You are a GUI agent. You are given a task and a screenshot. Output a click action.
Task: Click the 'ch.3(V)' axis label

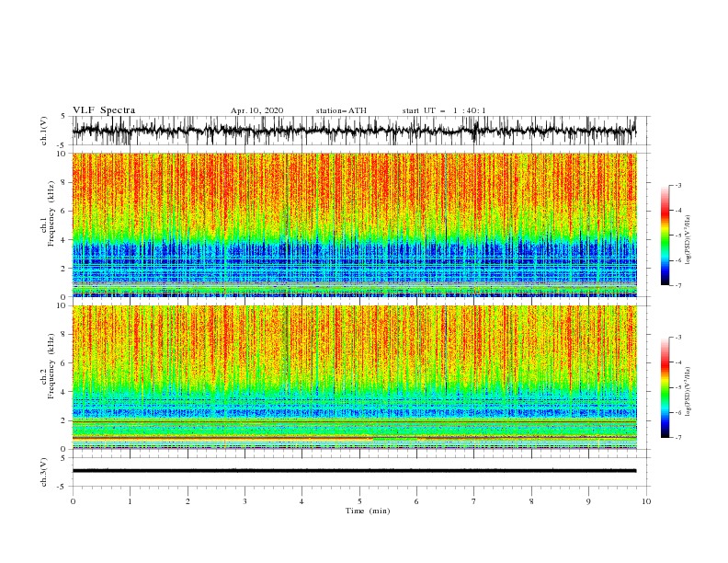pyautogui.click(x=44, y=472)
